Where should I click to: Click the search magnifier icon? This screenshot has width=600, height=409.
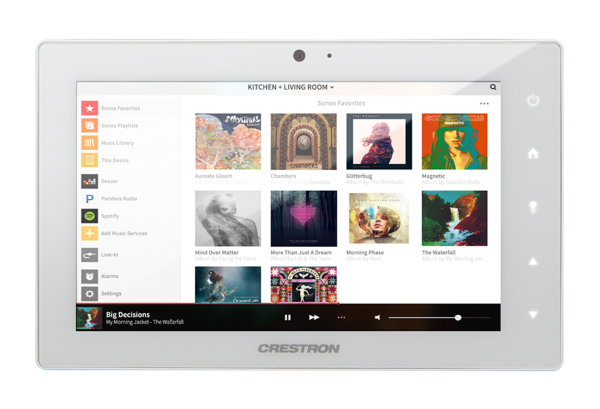pyautogui.click(x=493, y=87)
